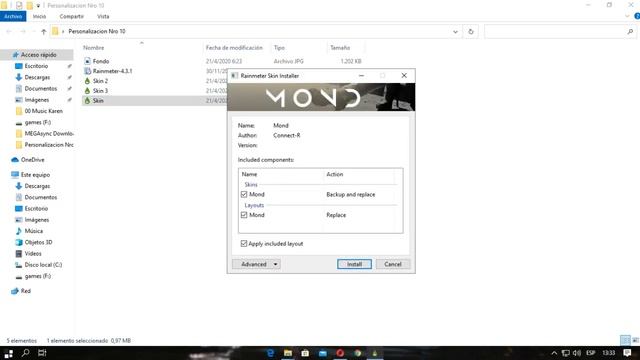The image size is (640, 360).
Task: Open Música under Este equipo
Action: tap(33, 231)
